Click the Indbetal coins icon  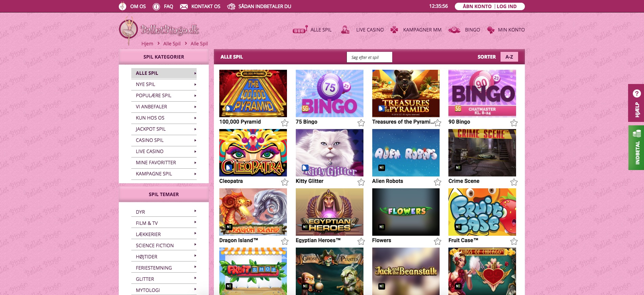click(637, 133)
